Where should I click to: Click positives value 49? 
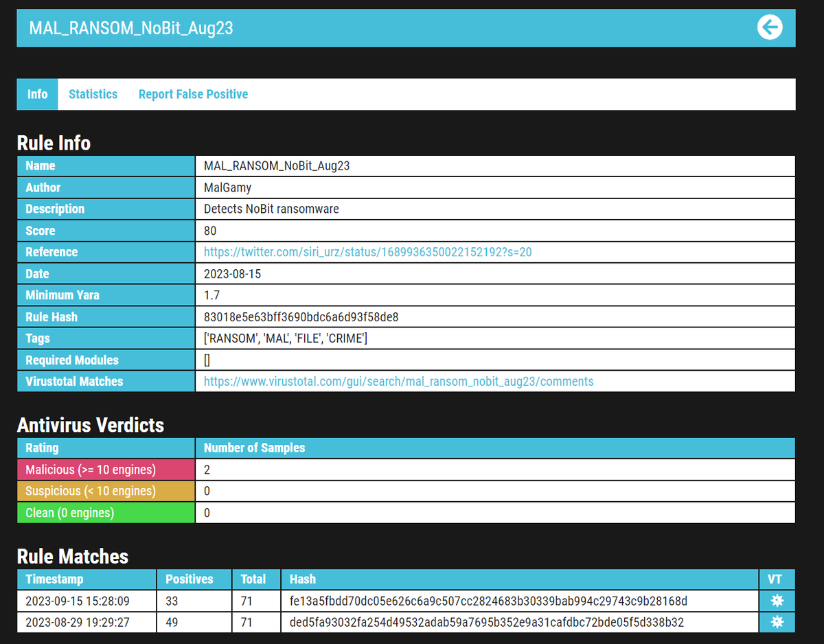point(172,622)
